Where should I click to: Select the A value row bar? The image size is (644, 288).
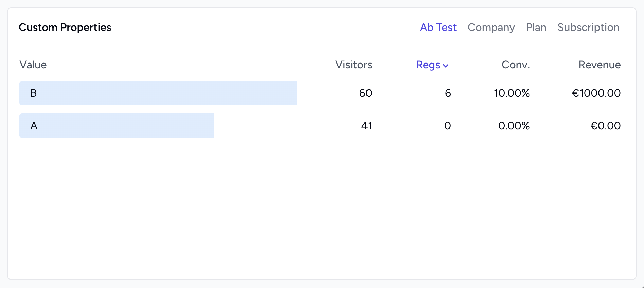[117, 126]
